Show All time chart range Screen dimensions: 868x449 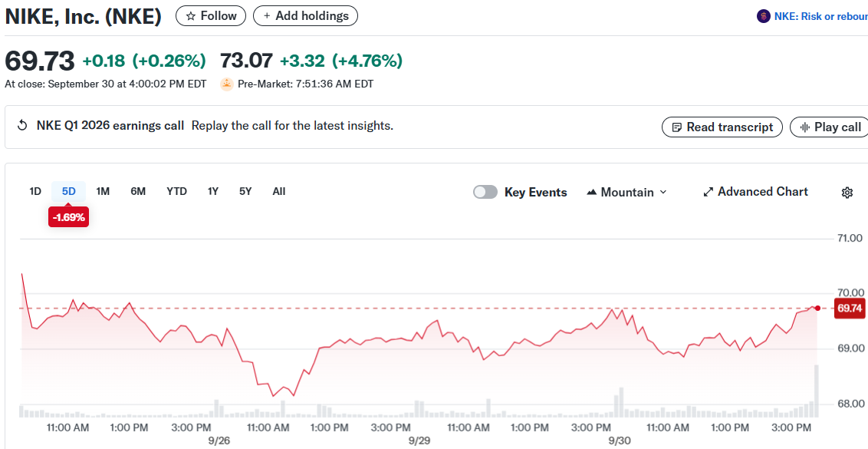[279, 191]
